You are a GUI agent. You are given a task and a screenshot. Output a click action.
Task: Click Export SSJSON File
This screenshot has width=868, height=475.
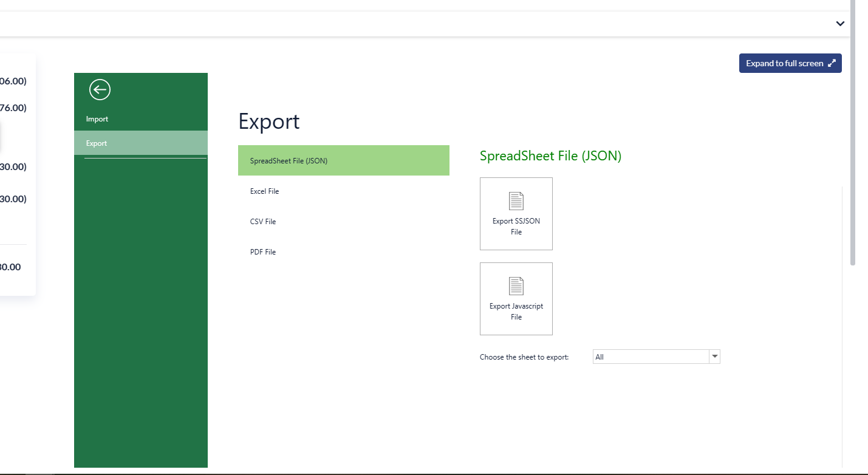pyautogui.click(x=516, y=214)
